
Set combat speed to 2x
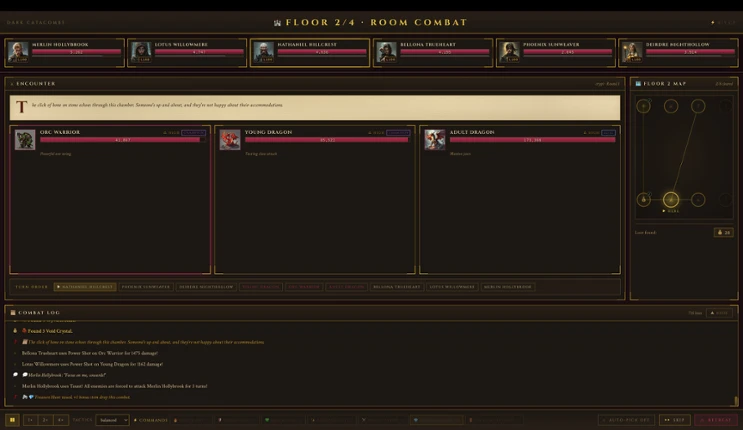45,420
